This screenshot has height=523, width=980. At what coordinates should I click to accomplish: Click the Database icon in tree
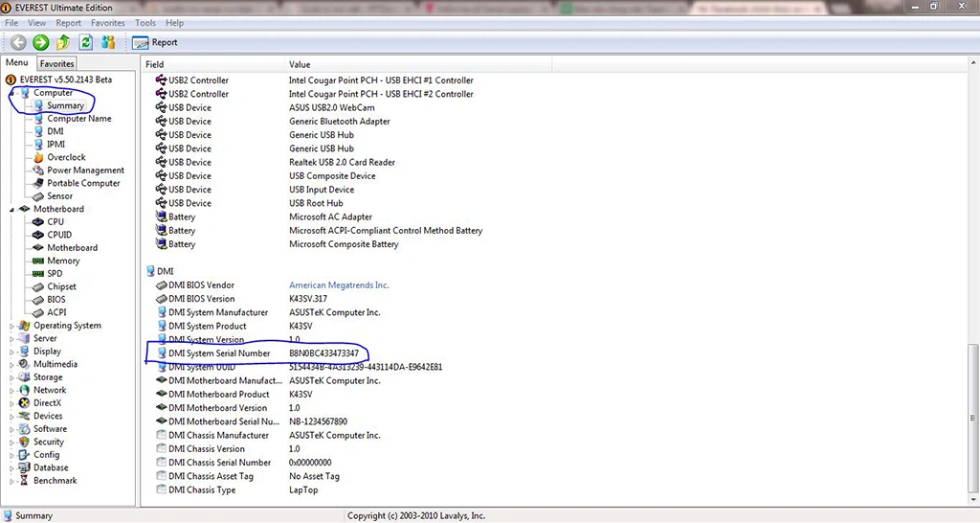[24, 467]
